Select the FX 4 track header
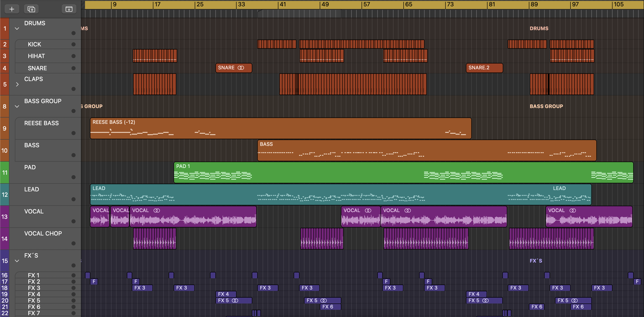Screen dimensions: 644x317 (48, 294)
